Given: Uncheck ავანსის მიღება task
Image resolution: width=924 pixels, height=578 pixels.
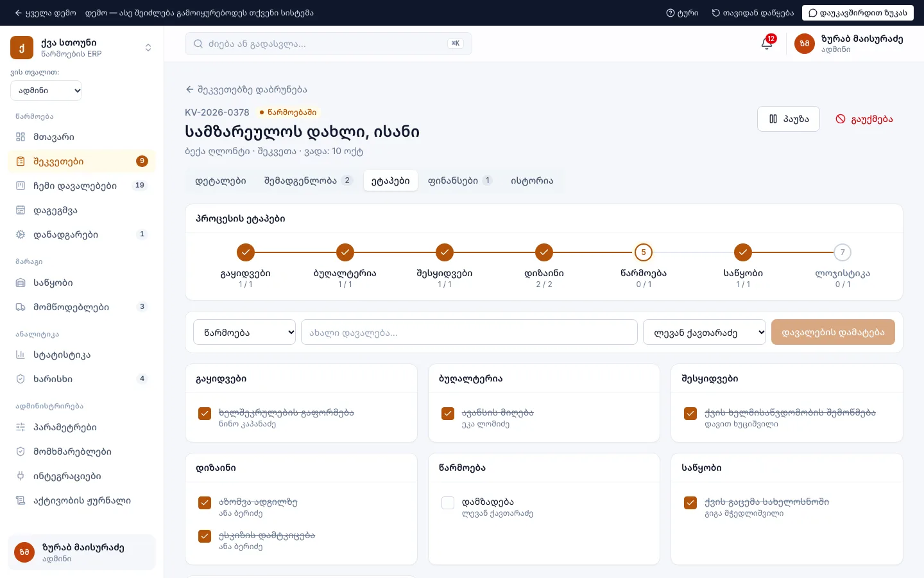Looking at the screenshot, I should tap(448, 414).
